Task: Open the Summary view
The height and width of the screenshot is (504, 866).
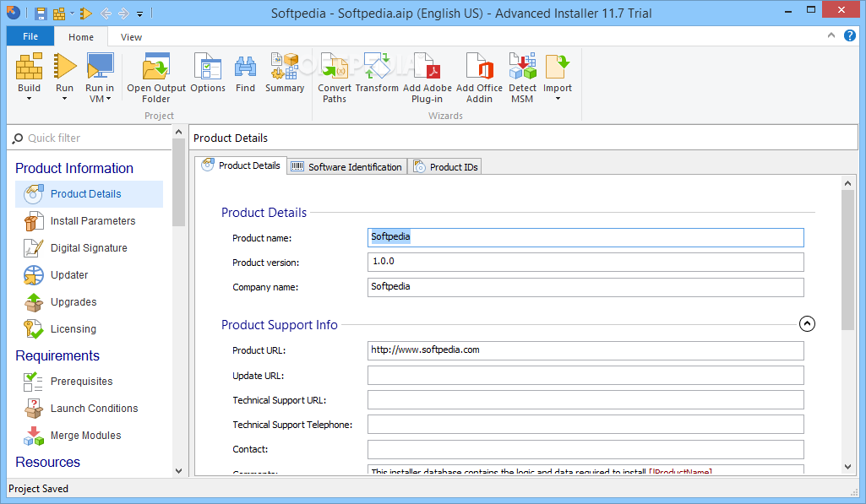Action: pyautogui.click(x=285, y=73)
